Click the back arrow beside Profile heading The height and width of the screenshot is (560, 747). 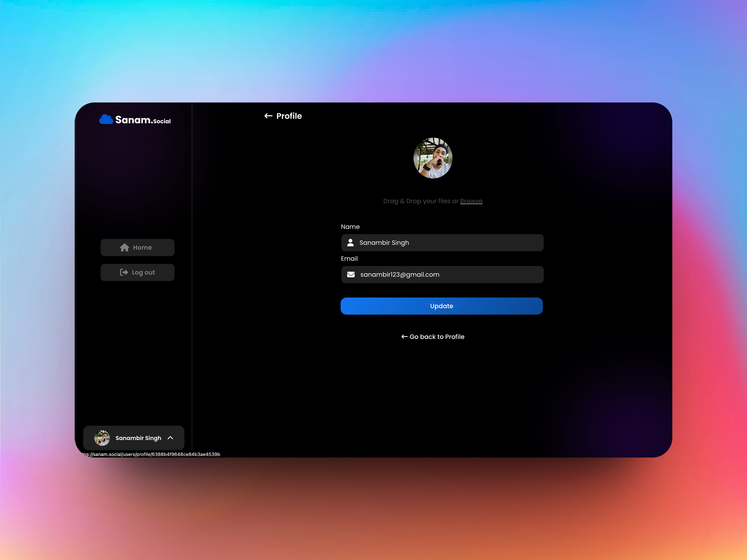[x=268, y=116]
